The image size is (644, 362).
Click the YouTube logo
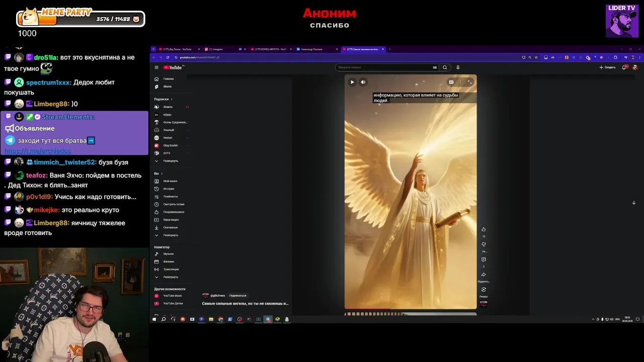point(173,67)
